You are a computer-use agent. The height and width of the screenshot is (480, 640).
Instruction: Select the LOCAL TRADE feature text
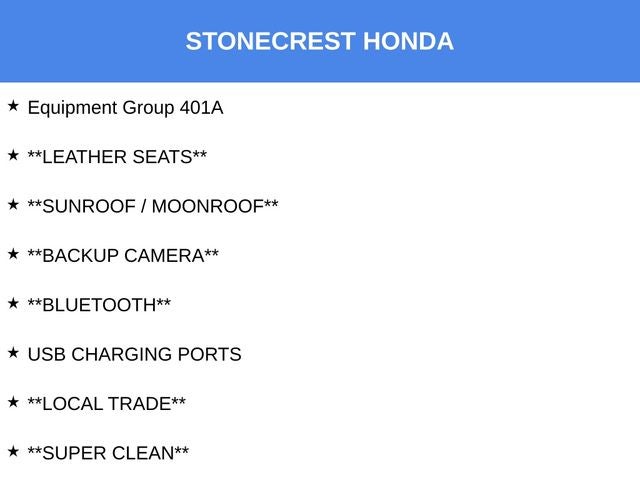coord(107,404)
